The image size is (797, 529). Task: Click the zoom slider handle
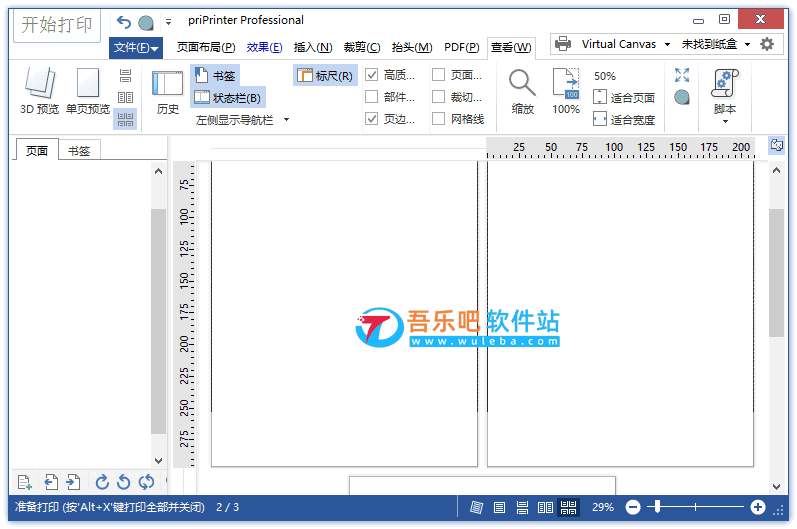(657, 507)
